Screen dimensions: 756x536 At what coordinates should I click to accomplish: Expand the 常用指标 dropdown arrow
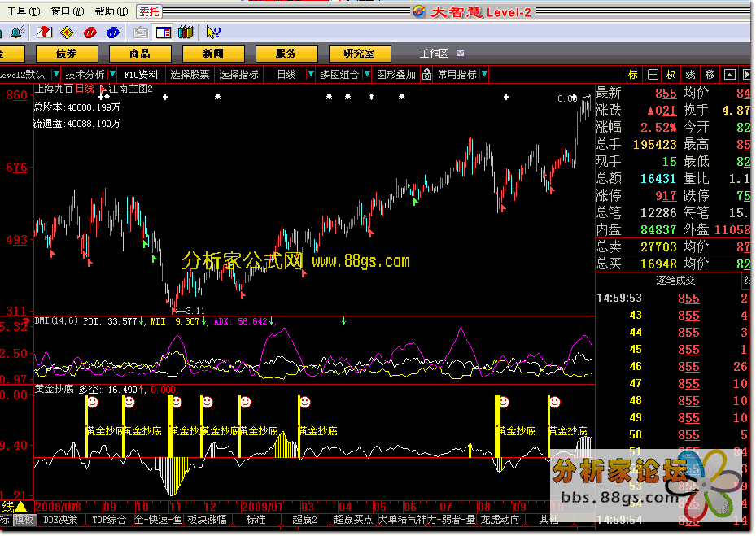click(484, 74)
